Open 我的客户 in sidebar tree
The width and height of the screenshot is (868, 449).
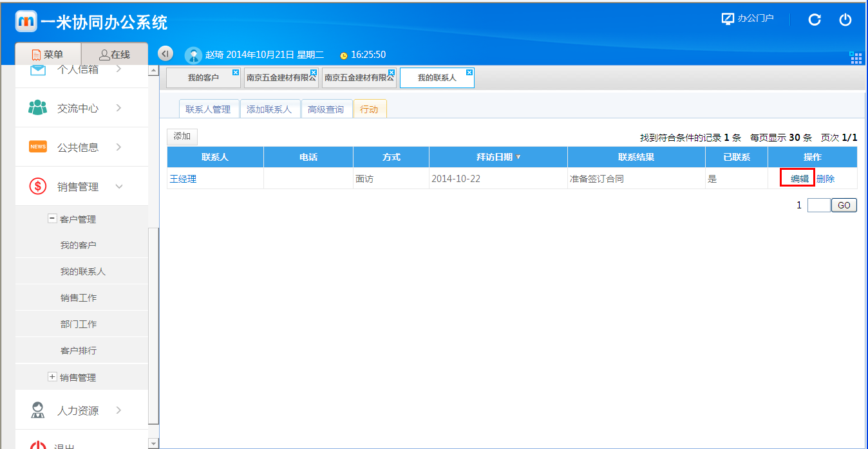pos(79,245)
